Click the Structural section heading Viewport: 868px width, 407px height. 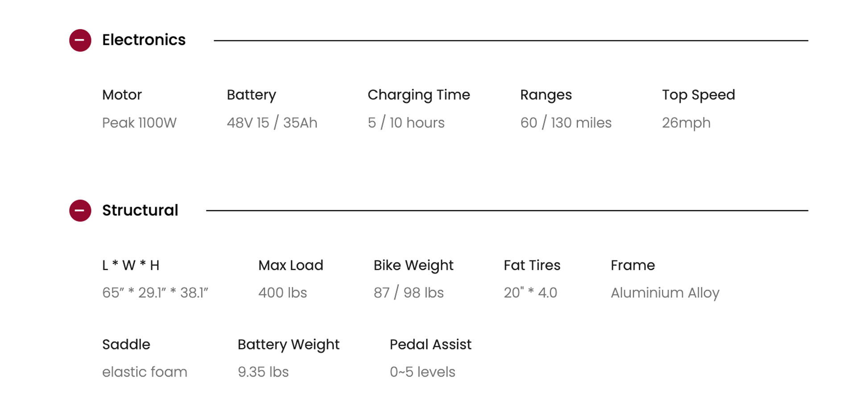[140, 210]
